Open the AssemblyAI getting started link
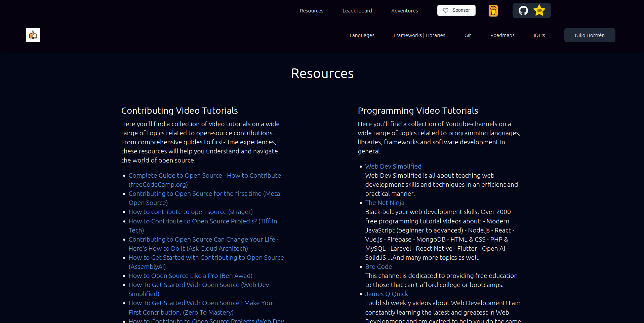The width and height of the screenshot is (644, 323). 206,262
